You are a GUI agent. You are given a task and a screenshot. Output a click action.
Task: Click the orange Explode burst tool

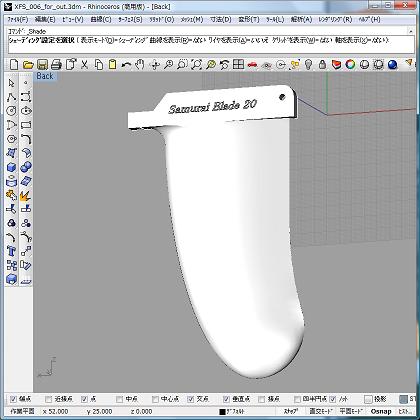pos(26,196)
